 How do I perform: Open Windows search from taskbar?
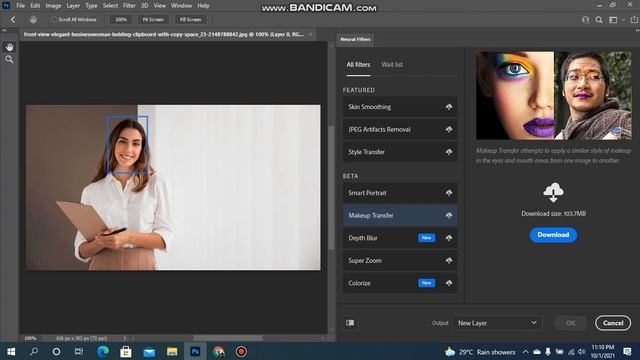[34, 351]
